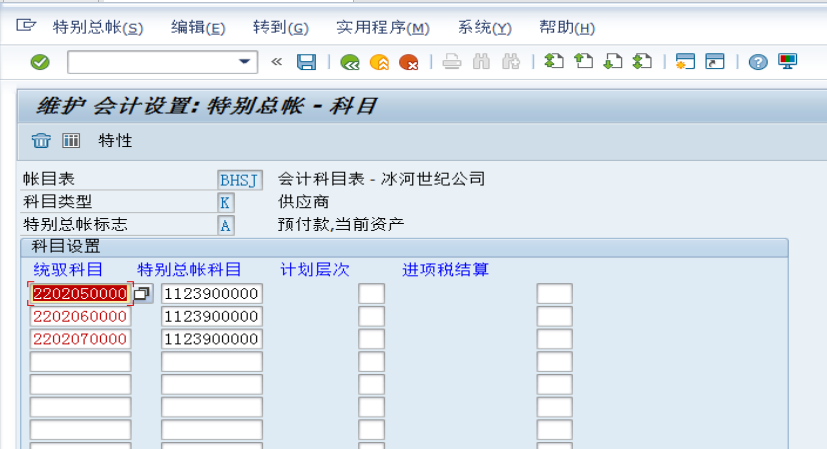Click the special G/L indicator field A

coord(225,225)
